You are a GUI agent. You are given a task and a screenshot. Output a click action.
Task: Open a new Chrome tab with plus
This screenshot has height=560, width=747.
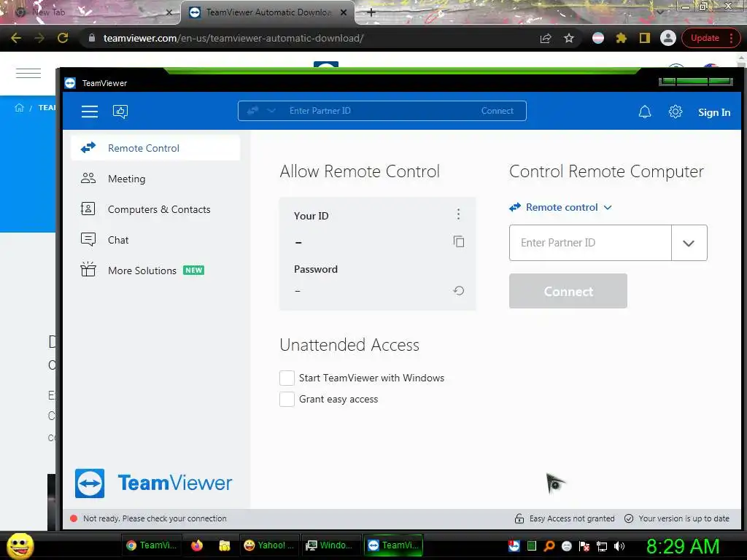point(371,12)
